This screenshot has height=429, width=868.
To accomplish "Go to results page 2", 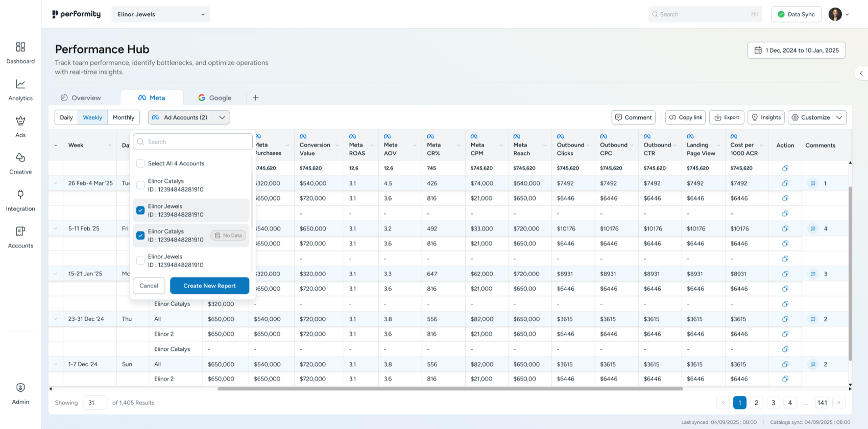I will click(756, 402).
